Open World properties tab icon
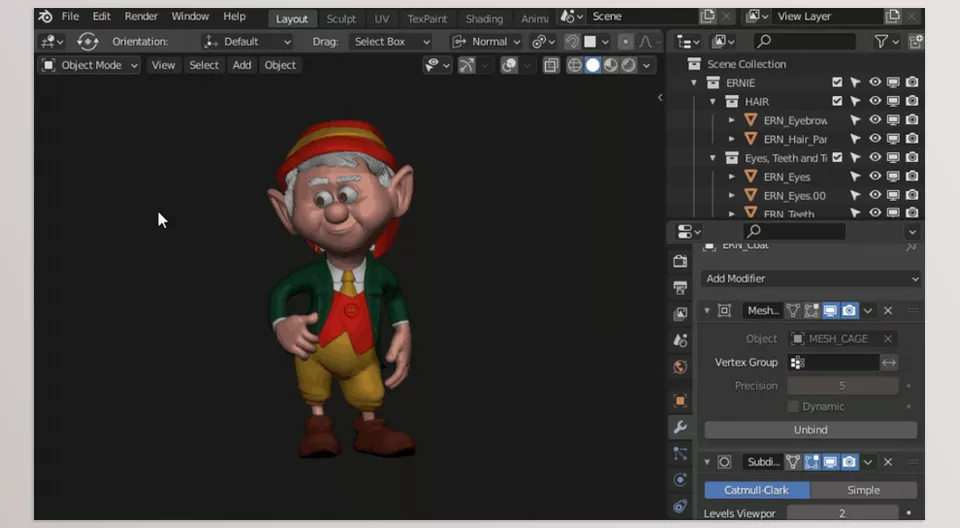The height and width of the screenshot is (528, 960). [680, 367]
